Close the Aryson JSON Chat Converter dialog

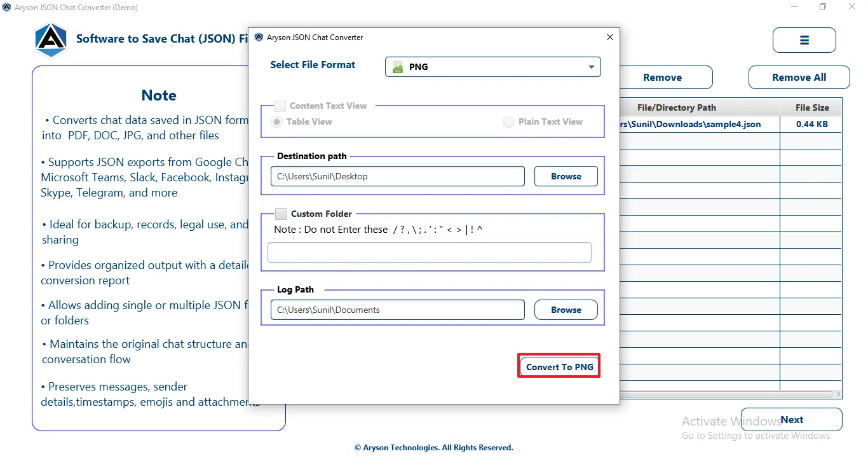point(610,38)
